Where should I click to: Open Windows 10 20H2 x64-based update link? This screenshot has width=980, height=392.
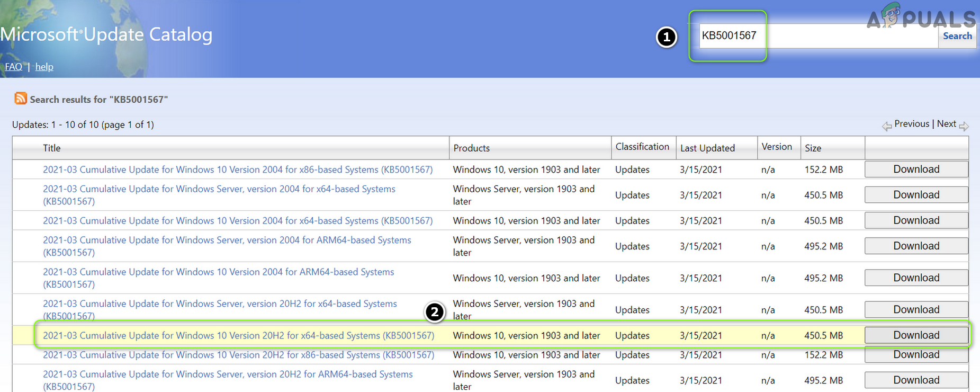coord(238,335)
